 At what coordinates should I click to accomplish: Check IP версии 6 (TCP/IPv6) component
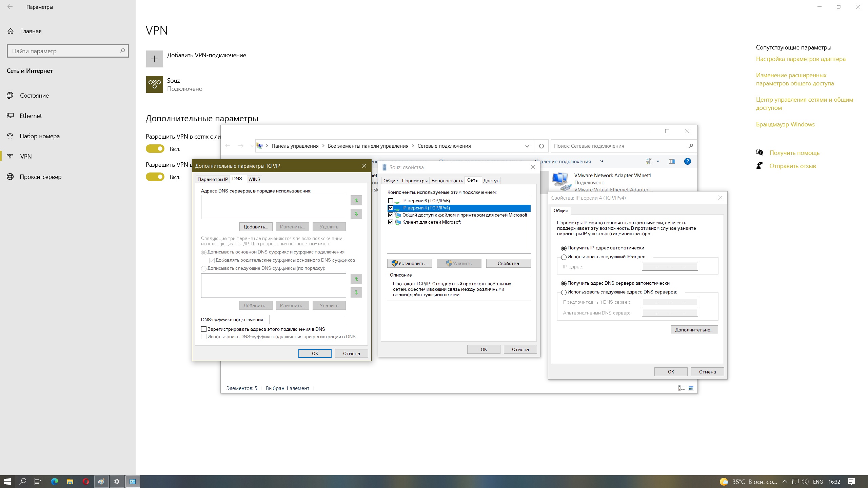point(391,201)
